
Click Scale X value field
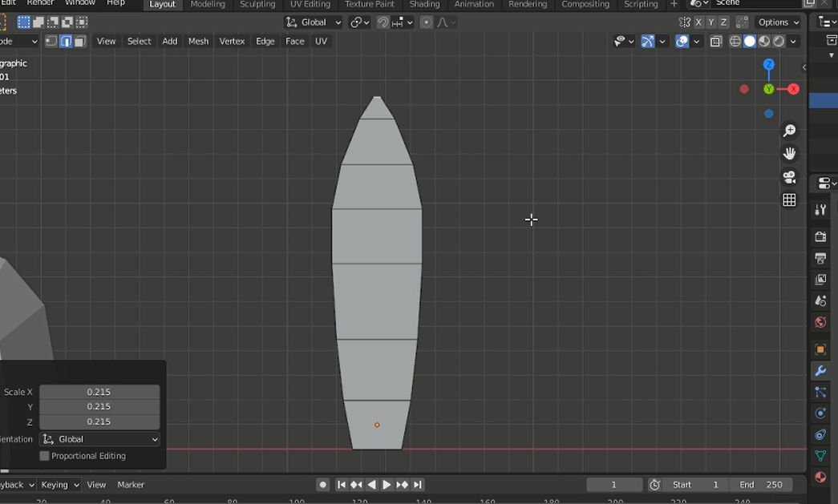(99, 392)
